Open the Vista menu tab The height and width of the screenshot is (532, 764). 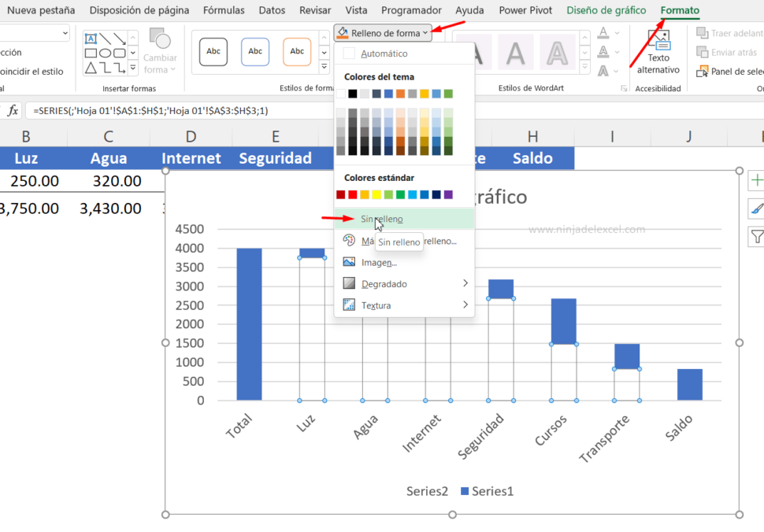click(356, 10)
